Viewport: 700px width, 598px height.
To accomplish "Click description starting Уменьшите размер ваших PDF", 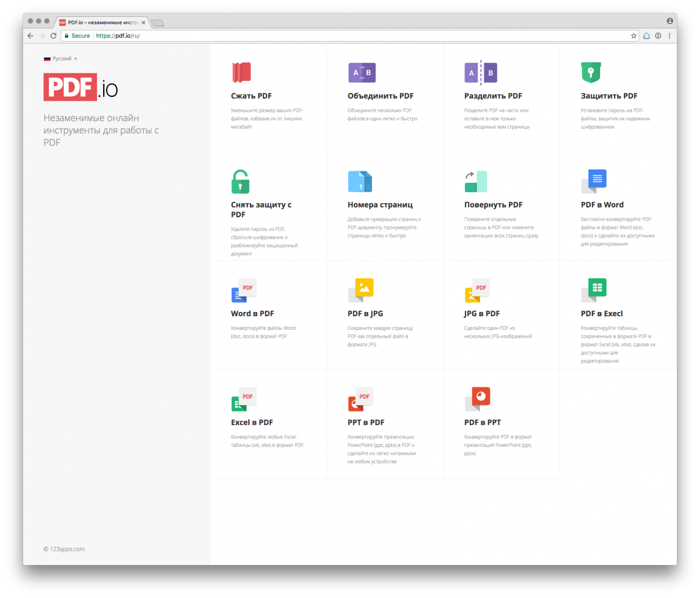I will click(267, 118).
